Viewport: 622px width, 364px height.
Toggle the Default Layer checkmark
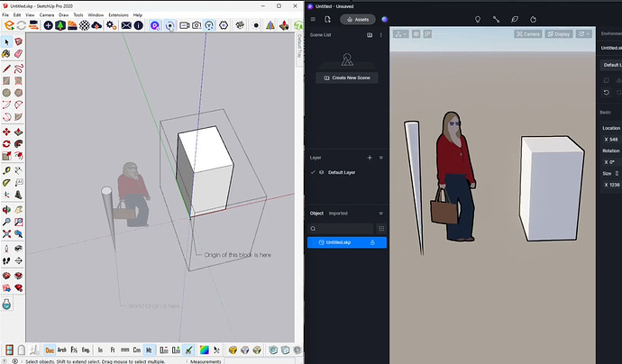(x=313, y=172)
